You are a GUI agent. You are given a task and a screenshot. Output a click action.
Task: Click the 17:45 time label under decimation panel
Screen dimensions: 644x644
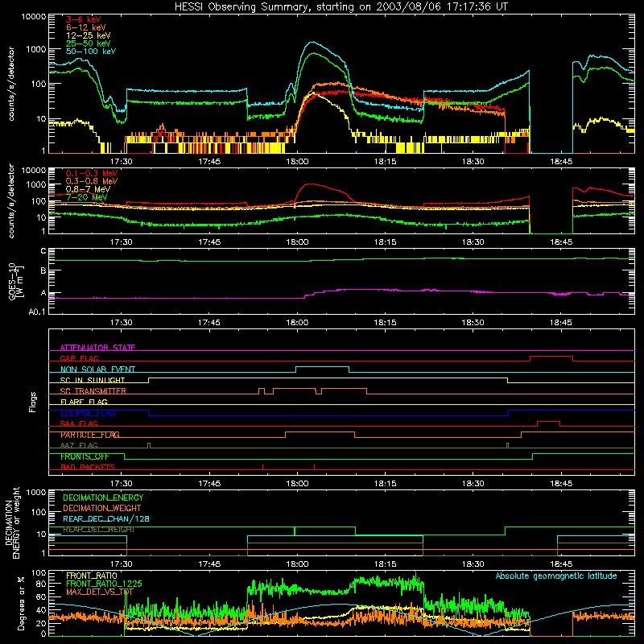pyautogui.click(x=209, y=564)
